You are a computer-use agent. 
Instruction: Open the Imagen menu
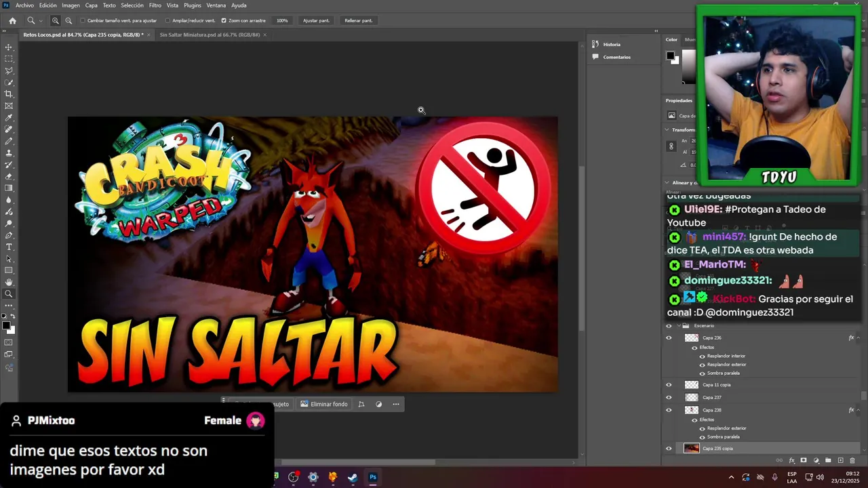point(71,5)
